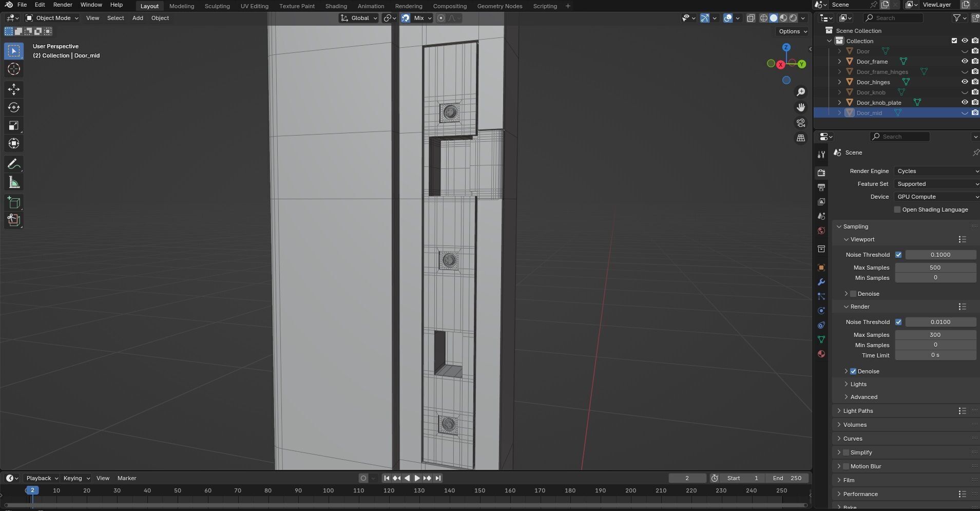The width and height of the screenshot is (980, 511).
Task: Click the pan view hand icon
Action: tap(801, 107)
